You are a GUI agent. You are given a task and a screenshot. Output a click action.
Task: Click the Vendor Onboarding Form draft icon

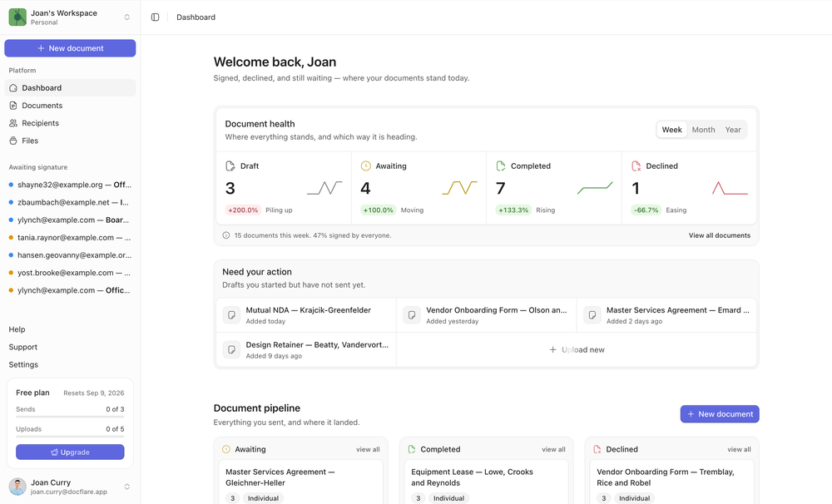click(412, 315)
